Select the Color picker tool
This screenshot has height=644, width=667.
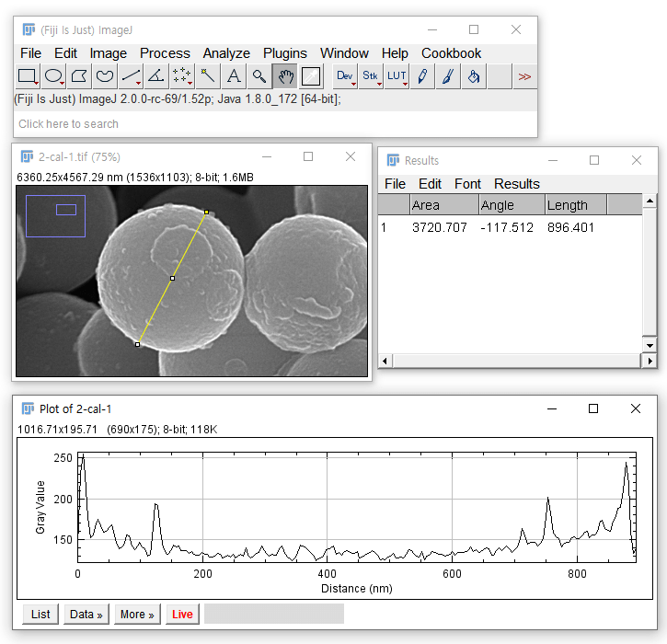[x=311, y=76]
